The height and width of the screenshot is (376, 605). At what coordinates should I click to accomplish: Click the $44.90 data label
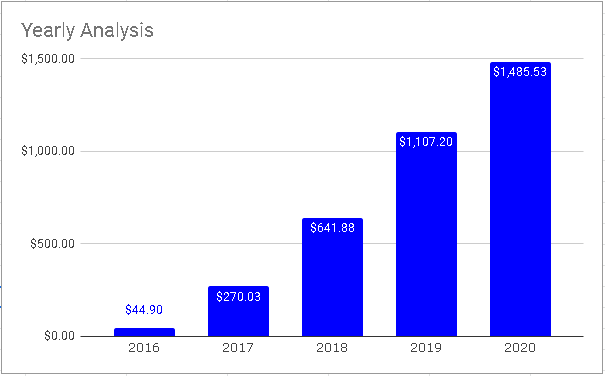144,310
